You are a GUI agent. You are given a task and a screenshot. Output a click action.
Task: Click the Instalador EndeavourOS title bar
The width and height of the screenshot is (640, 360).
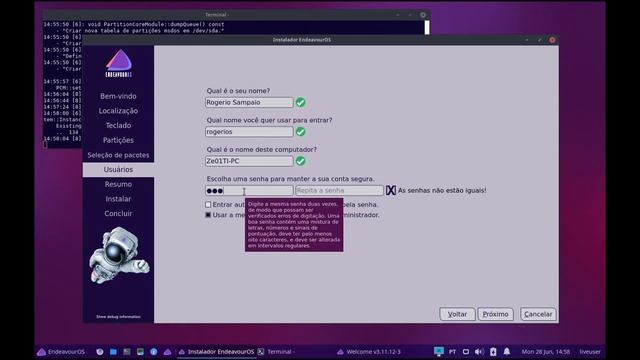tap(320, 40)
